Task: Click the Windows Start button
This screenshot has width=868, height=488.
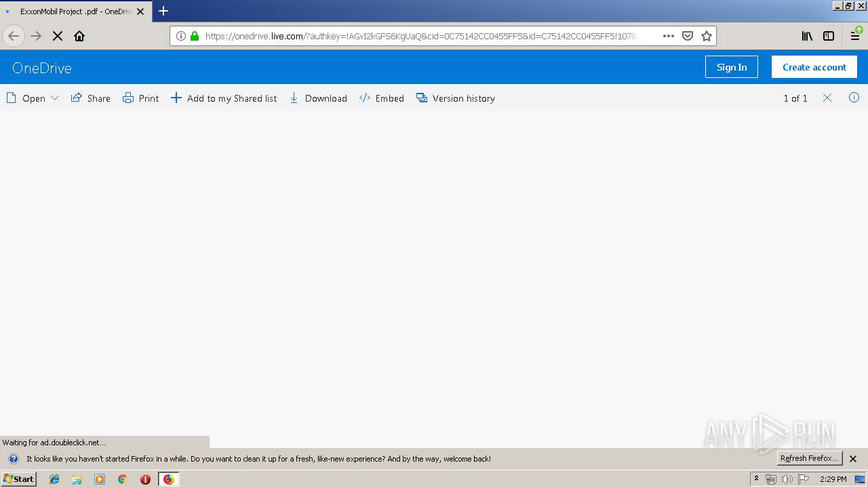Action: click(x=18, y=479)
